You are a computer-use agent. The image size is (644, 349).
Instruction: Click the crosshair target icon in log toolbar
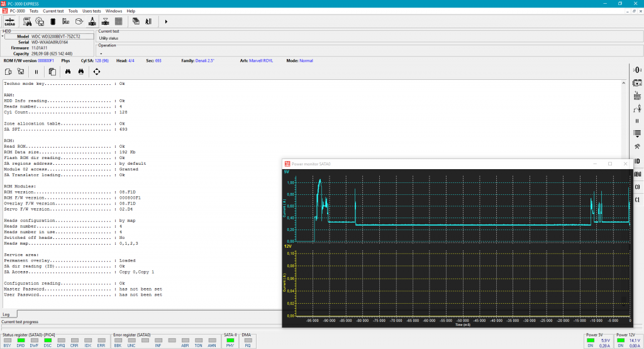(x=96, y=72)
